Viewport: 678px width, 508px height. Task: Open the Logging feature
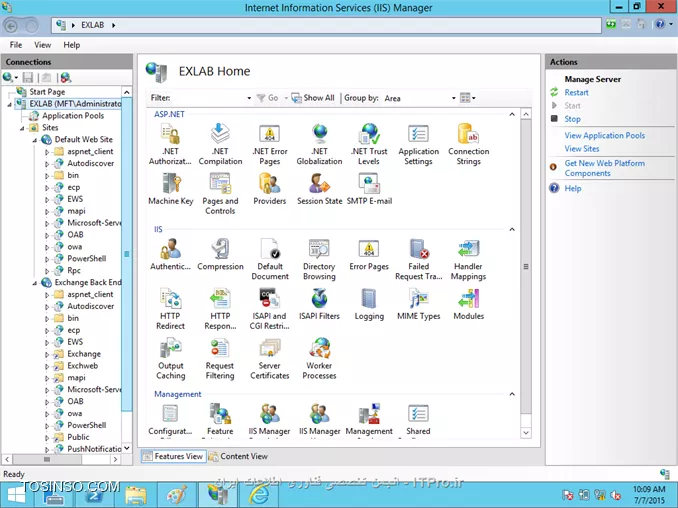pyautogui.click(x=369, y=304)
